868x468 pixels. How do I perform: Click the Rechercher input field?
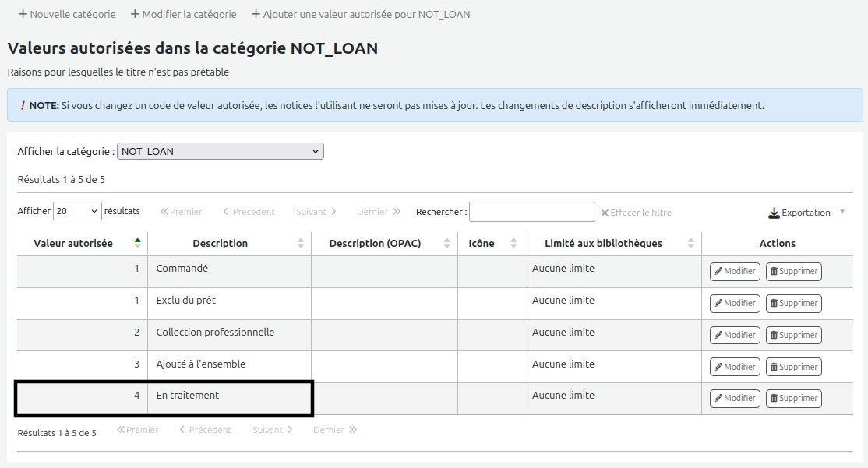click(x=532, y=212)
